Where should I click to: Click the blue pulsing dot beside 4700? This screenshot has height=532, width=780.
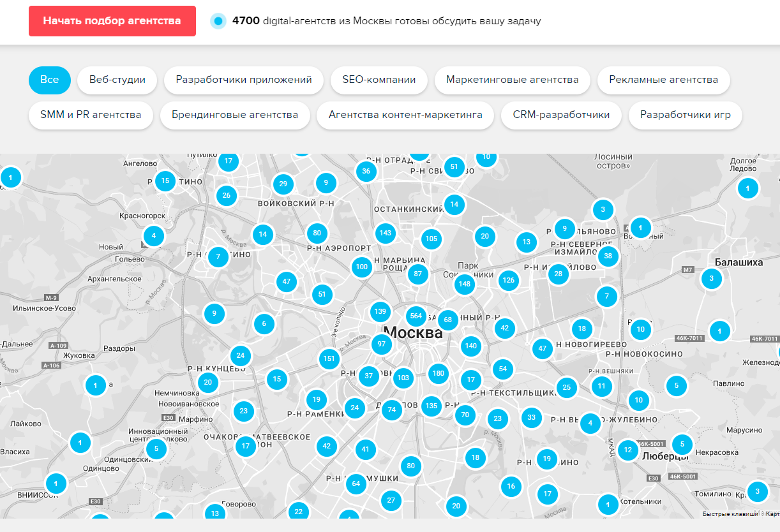click(218, 21)
